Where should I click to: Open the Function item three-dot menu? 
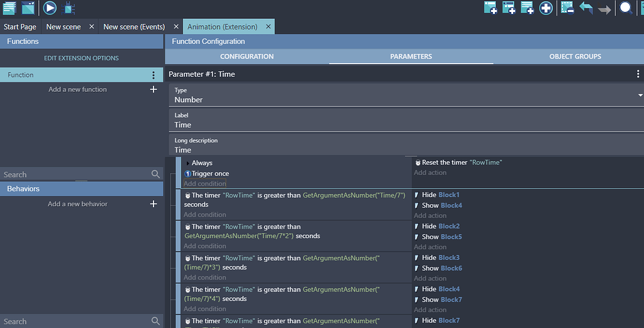[x=153, y=75]
